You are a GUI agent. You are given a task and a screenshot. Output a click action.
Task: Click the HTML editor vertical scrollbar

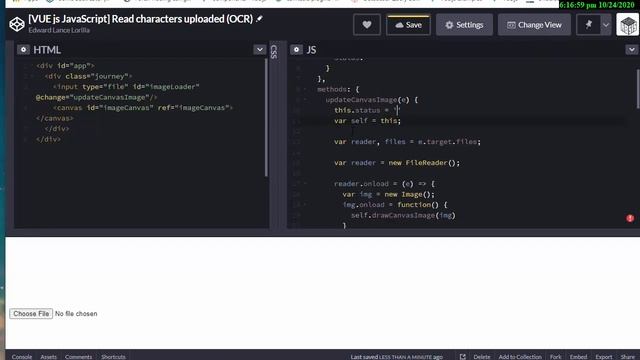[x=266, y=118]
